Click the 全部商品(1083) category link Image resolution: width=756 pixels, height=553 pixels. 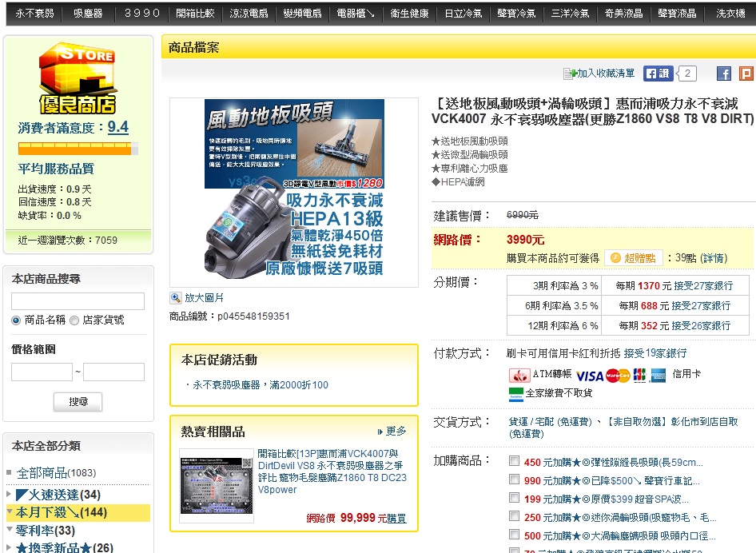click(x=56, y=473)
